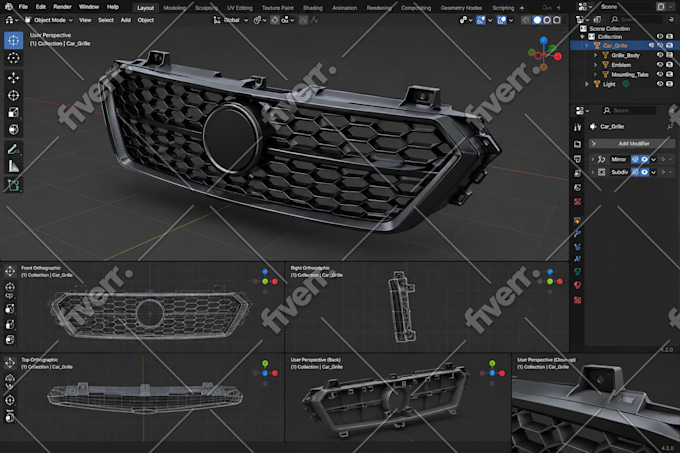The width and height of the screenshot is (680, 453).
Task: Open the Object Mode dropdown
Action: pos(49,20)
